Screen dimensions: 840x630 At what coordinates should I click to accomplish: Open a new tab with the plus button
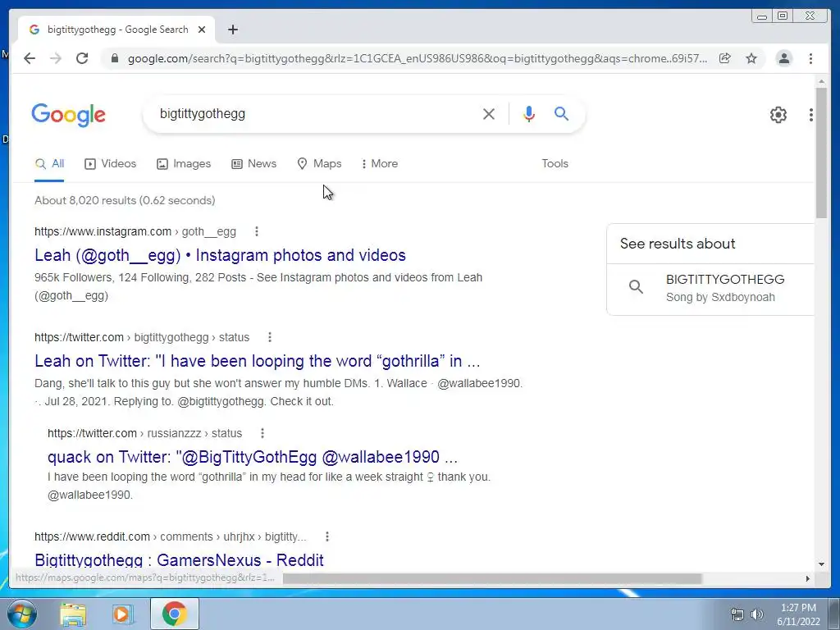point(232,30)
